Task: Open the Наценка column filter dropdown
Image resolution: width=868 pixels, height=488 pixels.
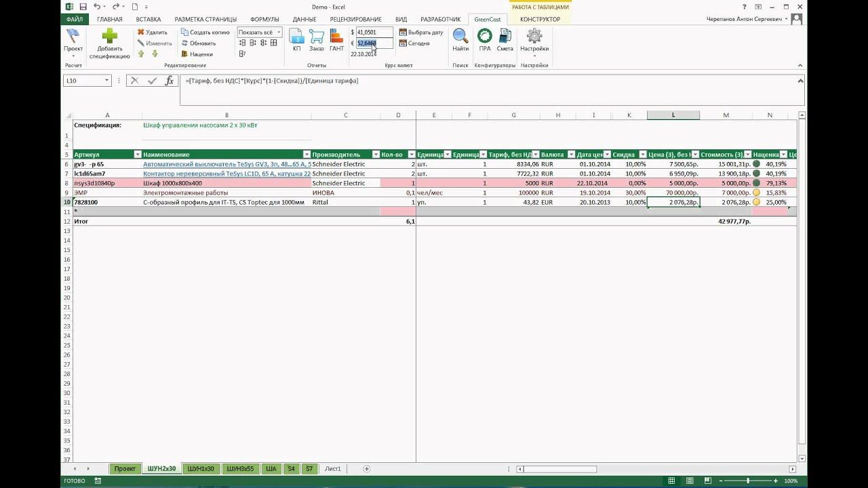Action: coord(784,155)
